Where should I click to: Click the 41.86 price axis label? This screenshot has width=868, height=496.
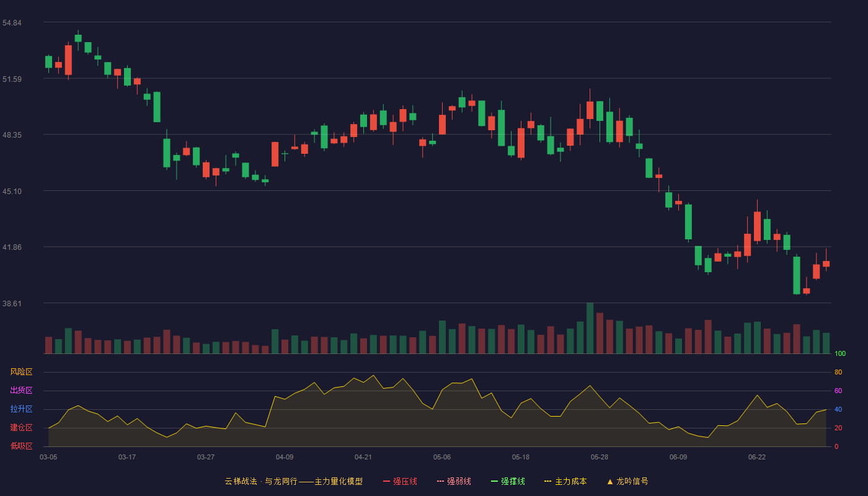12,247
